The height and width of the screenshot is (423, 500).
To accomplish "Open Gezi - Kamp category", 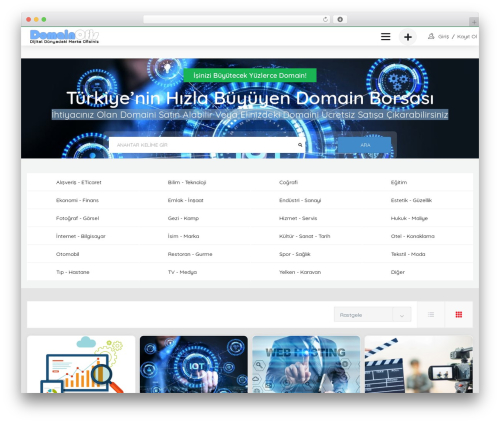I will tap(183, 218).
